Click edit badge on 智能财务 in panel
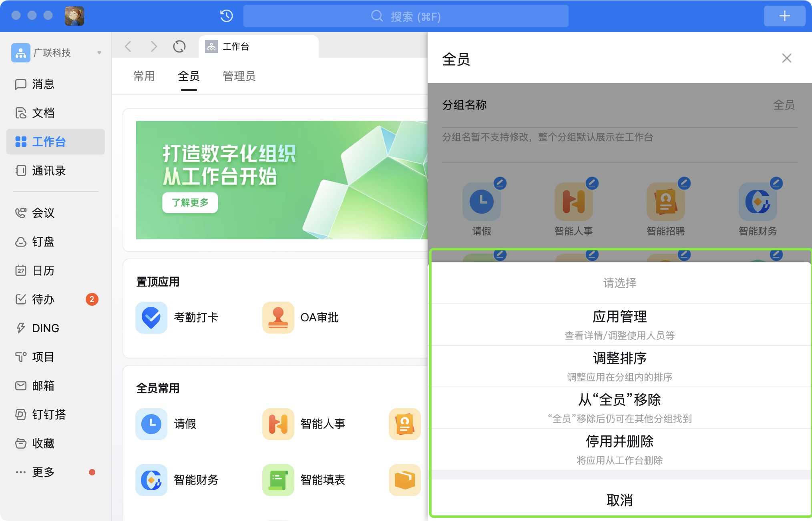Image resolution: width=812 pixels, height=521 pixels. pyautogui.click(x=776, y=183)
